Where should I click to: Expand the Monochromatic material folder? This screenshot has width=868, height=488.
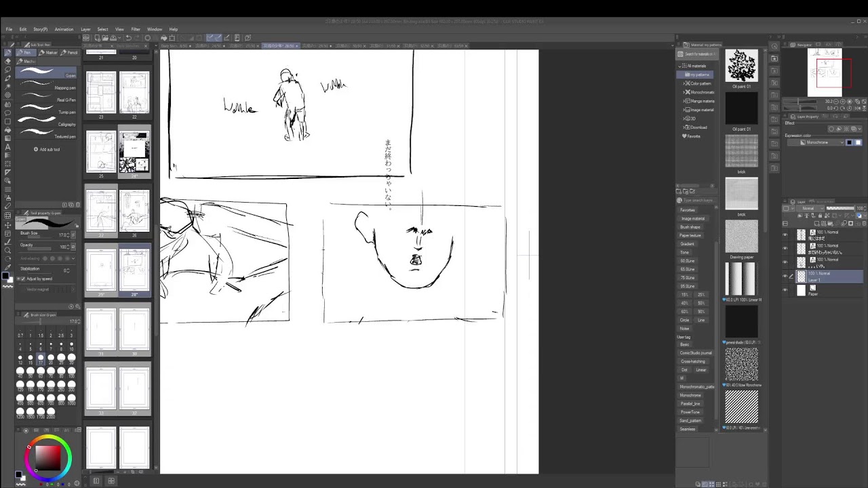pos(684,92)
